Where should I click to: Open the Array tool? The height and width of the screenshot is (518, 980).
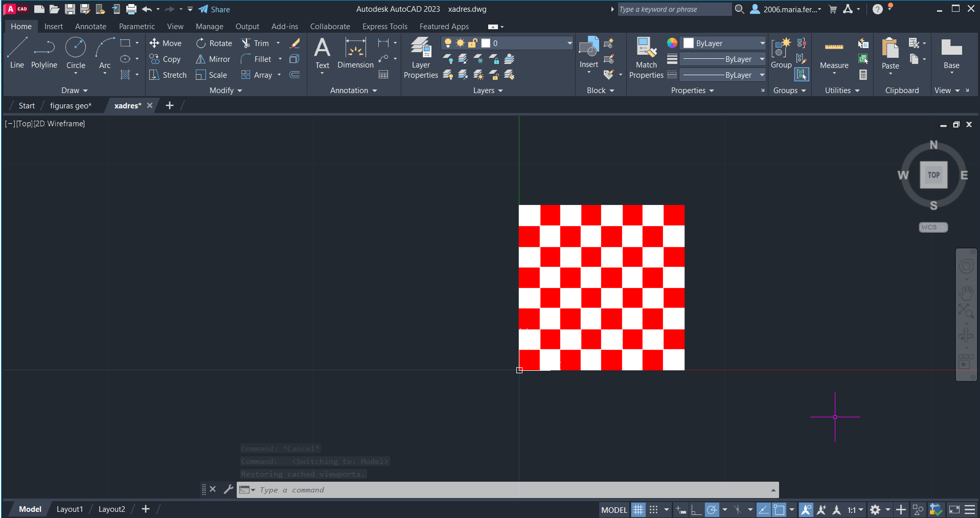[257, 75]
